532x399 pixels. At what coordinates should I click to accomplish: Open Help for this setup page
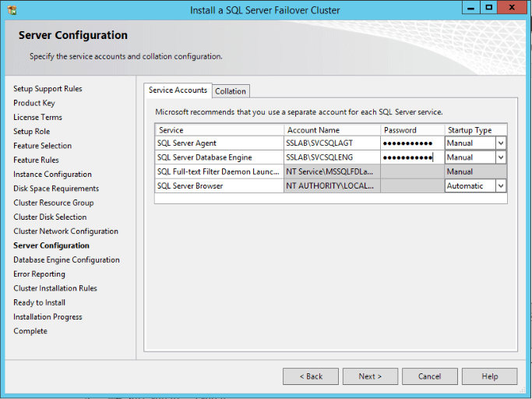pos(489,376)
